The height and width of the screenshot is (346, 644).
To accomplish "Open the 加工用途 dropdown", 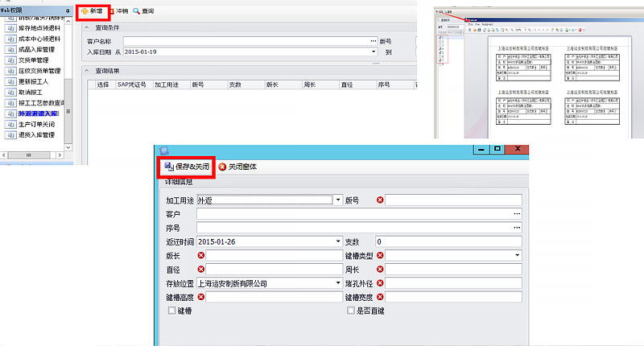I will 338,200.
